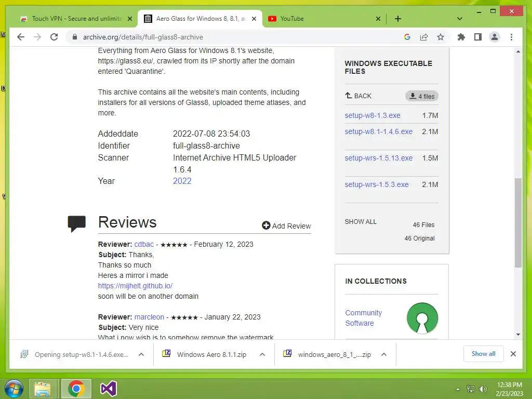This screenshot has height=399, width=532.
Task: Open the Windows Start menu
Action: pos(14,389)
